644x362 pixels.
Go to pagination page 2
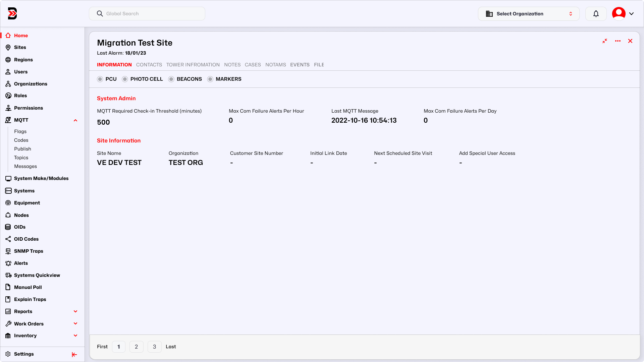[136, 347]
